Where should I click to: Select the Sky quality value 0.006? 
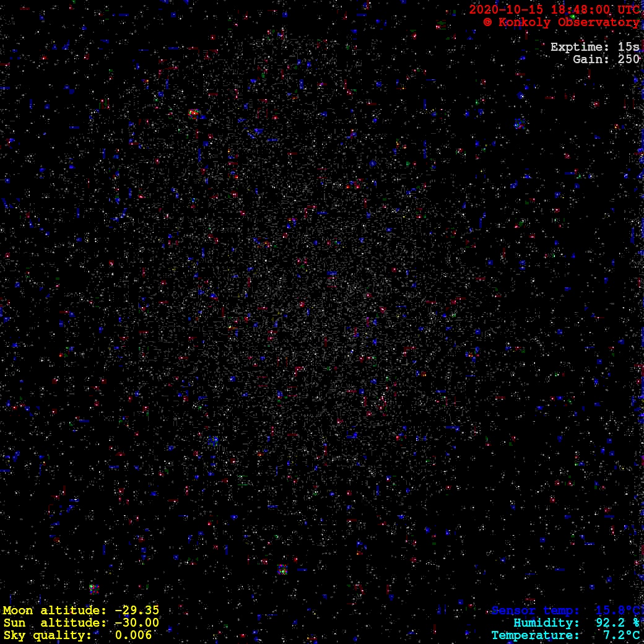133,635
